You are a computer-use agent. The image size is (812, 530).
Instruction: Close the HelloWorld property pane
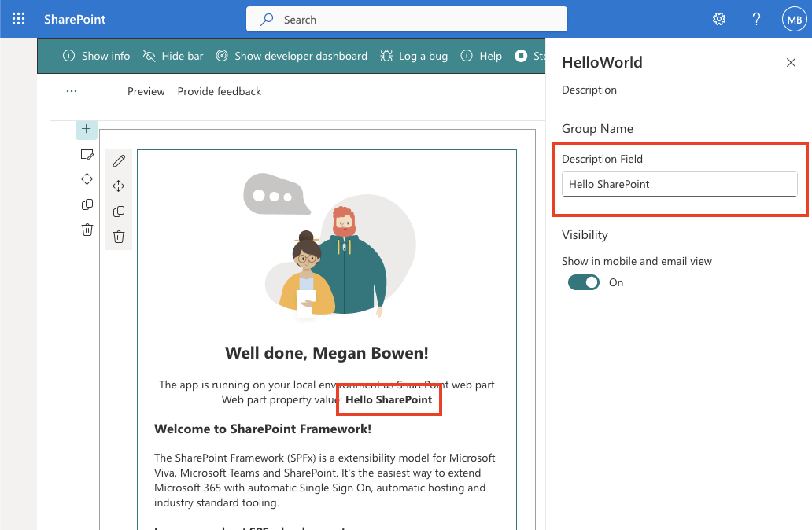pos(791,63)
